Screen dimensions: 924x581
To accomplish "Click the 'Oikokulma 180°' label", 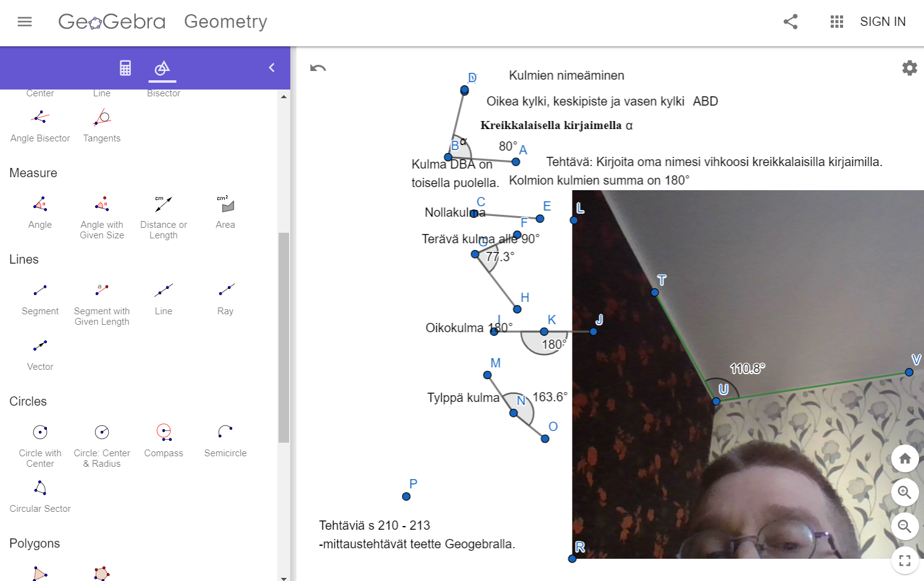I will tap(469, 328).
